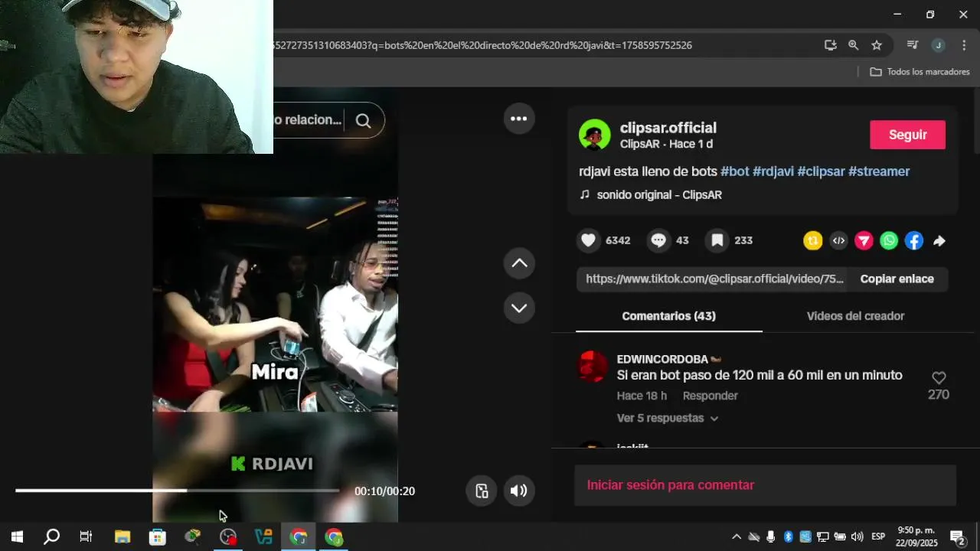
Task: Open the Windows Start menu
Action: 17,536
